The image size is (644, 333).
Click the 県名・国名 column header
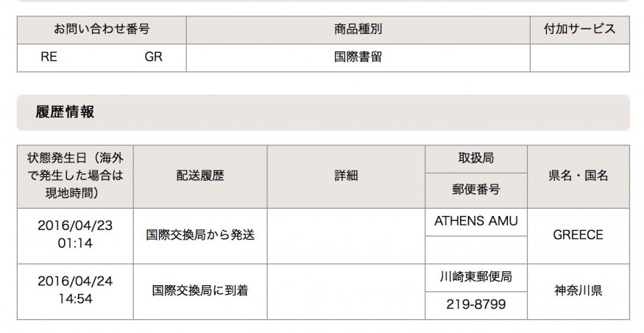coord(578,176)
